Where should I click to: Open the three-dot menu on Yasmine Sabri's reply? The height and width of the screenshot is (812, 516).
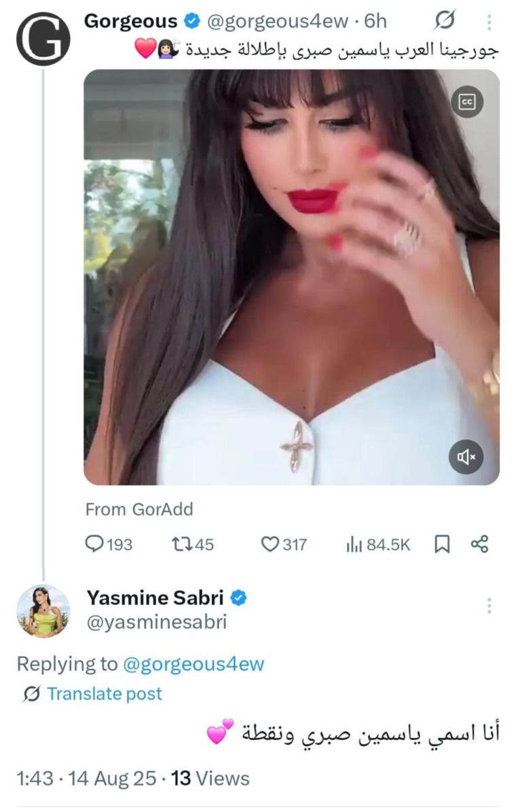pos(489,605)
